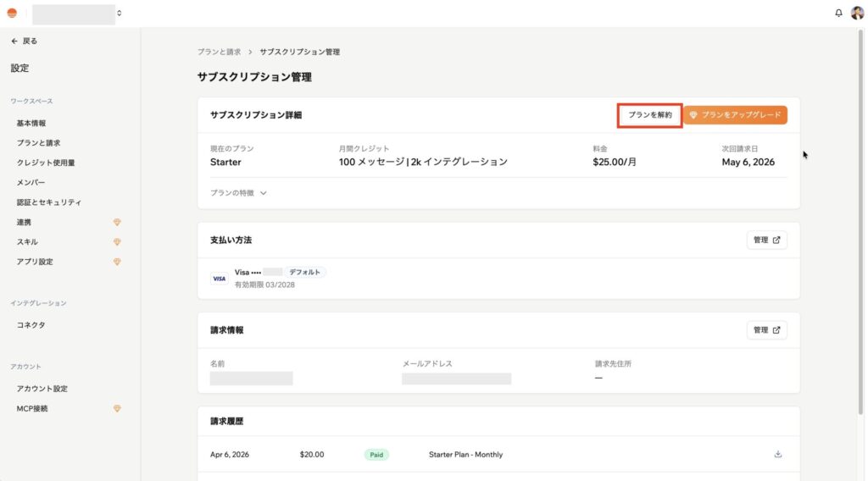Click the diamond icon beside アプリ設定
The image size is (868, 481).
click(117, 262)
